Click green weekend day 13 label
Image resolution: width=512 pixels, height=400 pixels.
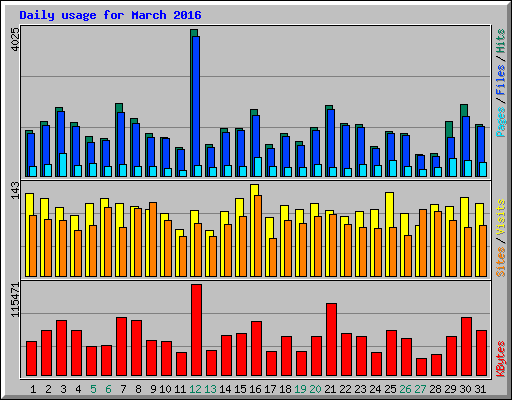coord(210,389)
